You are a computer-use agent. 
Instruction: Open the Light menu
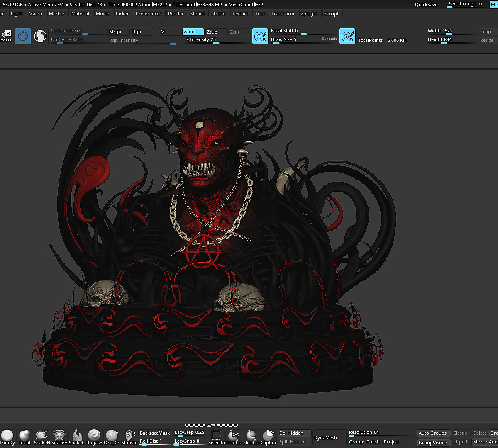coord(17,14)
